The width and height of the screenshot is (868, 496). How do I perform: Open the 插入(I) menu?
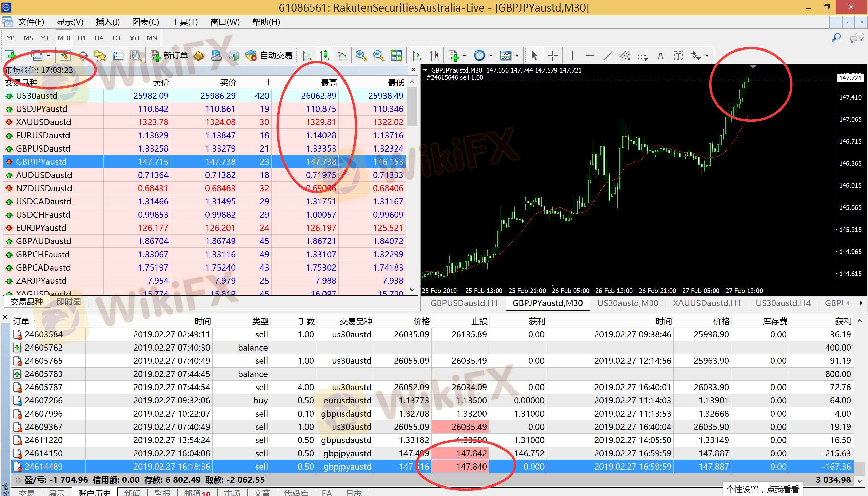pyautogui.click(x=107, y=22)
